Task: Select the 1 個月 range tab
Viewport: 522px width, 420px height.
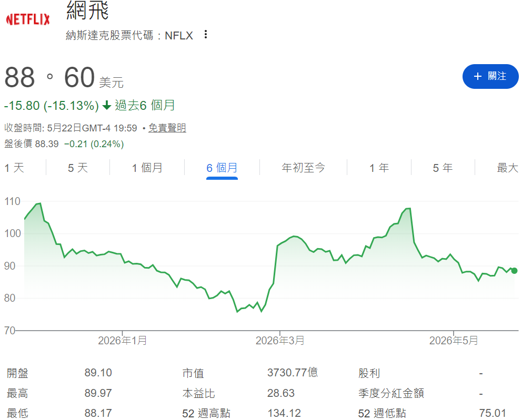Action: tap(147, 168)
